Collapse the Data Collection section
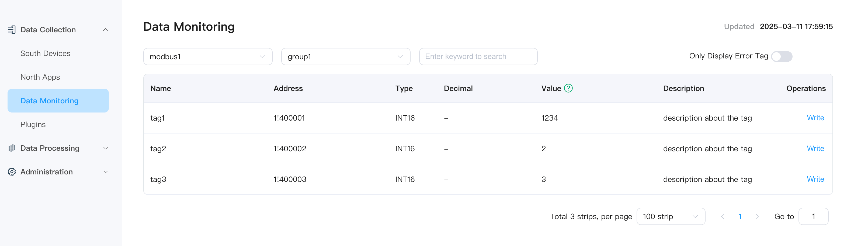 pos(105,30)
